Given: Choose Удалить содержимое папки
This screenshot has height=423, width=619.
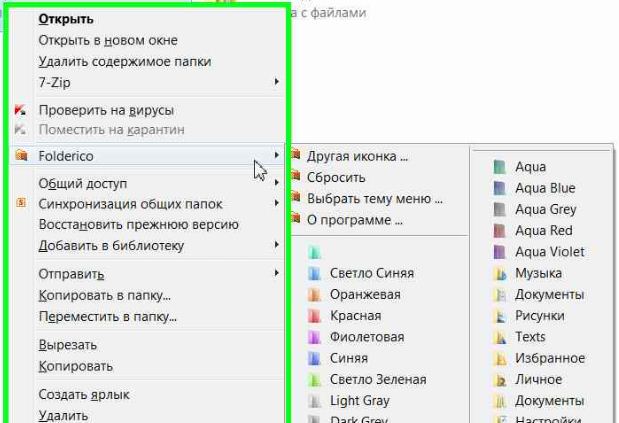Looking at the screenshot, I should click(x=125, y=62).
